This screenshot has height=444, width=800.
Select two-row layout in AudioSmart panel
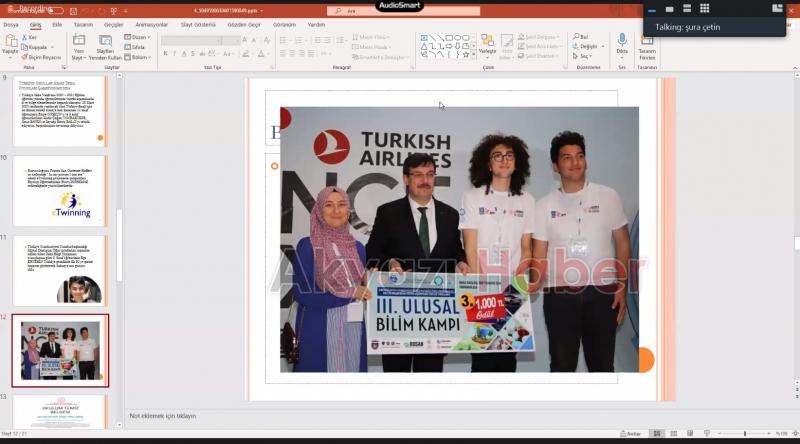pyautogui.click(x=687, y=8)
